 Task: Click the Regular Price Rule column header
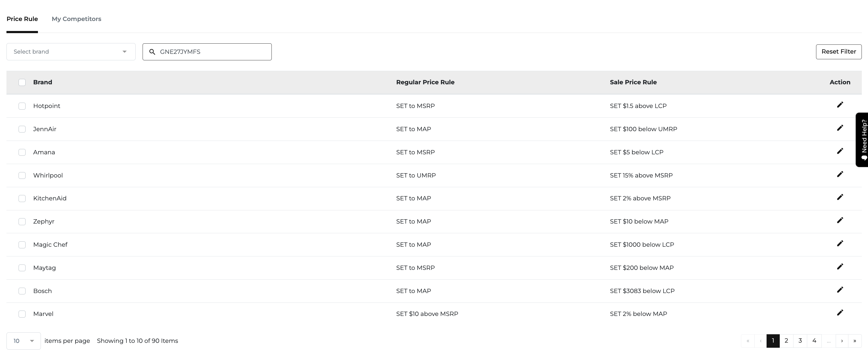[425, 82]
